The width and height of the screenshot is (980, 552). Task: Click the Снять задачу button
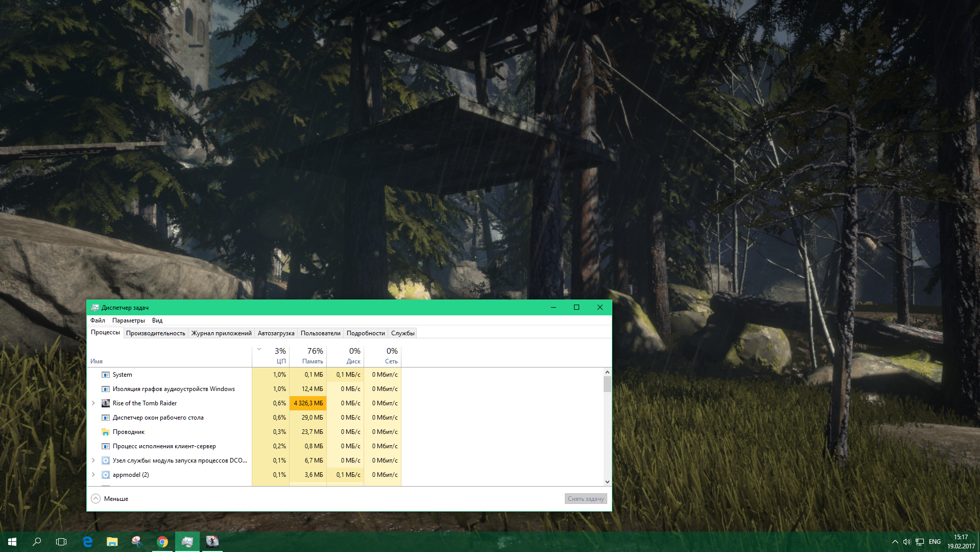(x=586, y=499)
